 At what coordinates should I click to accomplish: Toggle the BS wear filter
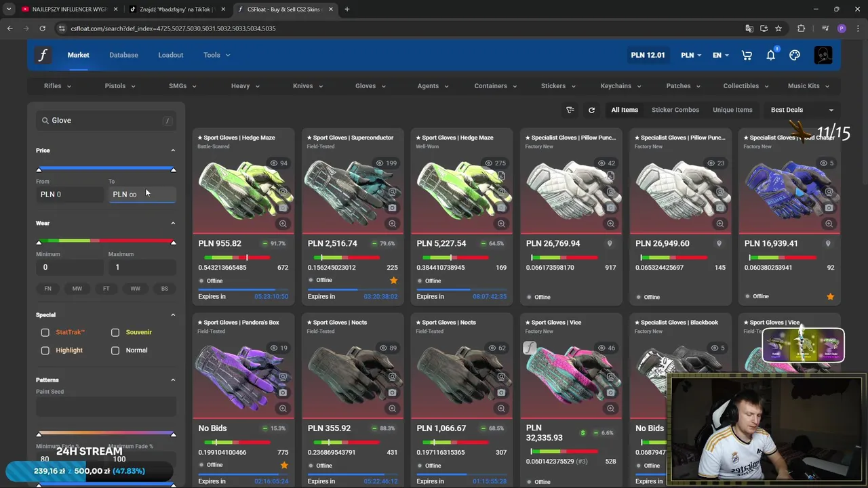164,289
